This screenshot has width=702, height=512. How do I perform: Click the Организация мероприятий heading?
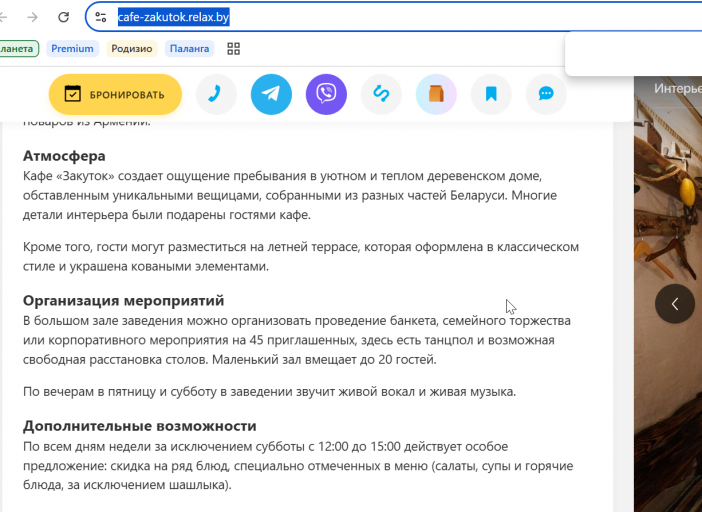click(124, 300)
